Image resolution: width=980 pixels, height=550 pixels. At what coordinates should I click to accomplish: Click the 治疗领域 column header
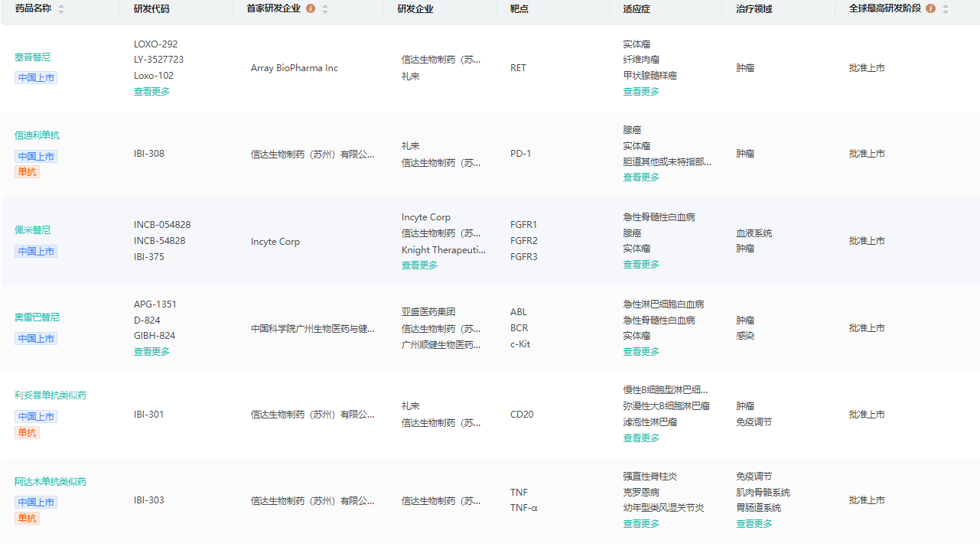tap(754, 9)
